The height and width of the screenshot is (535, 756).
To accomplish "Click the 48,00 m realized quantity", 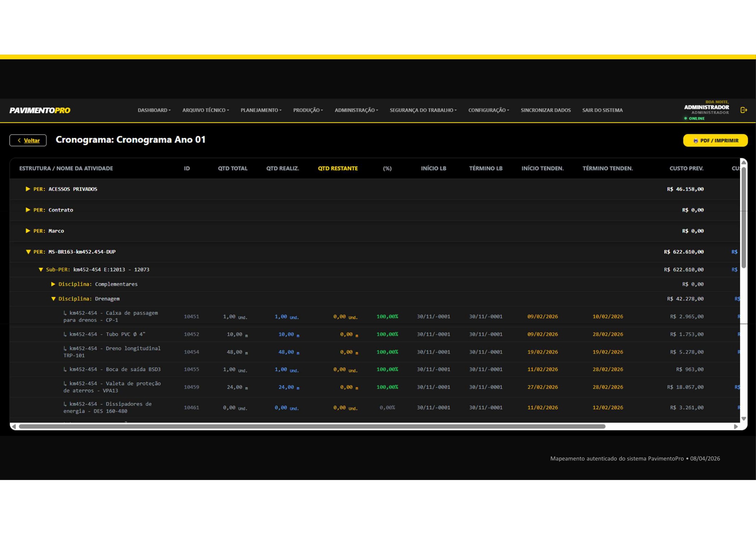I will pos(289,352).
